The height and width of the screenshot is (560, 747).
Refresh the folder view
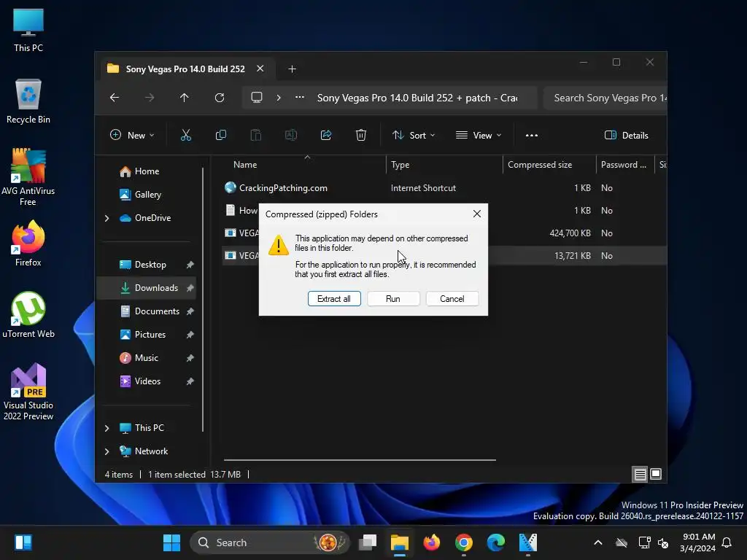pos(220,98)
